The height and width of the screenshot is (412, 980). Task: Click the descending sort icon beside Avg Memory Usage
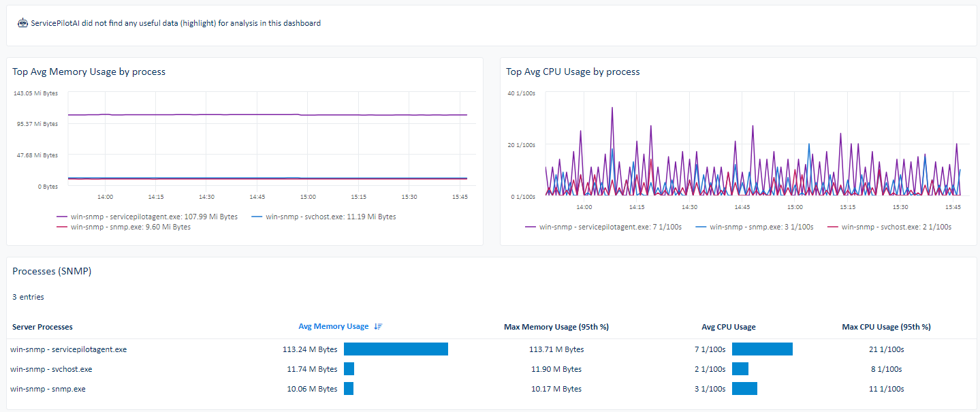pyautogui.click(x=378, y=326)
